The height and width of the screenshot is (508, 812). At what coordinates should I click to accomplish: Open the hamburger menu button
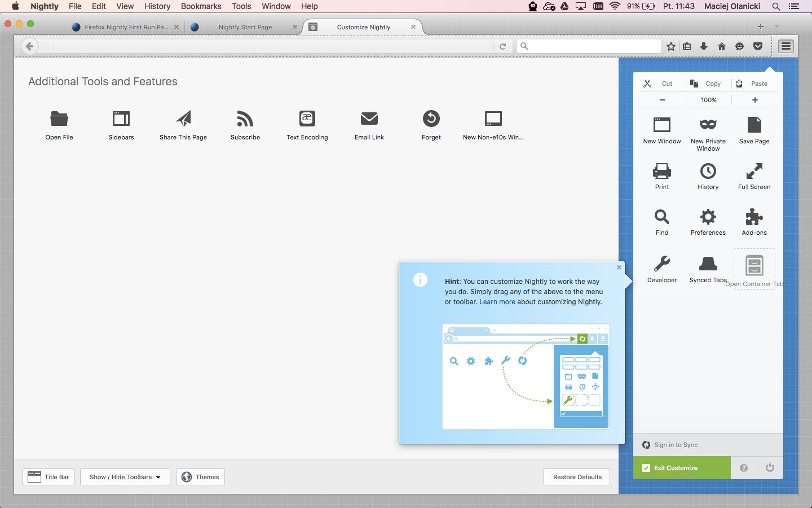click(786, 46)
